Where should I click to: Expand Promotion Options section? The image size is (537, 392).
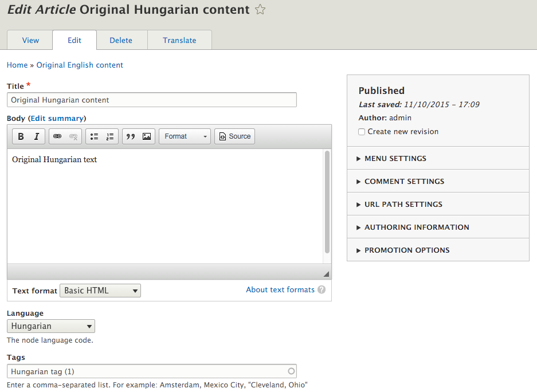(438, 250)
